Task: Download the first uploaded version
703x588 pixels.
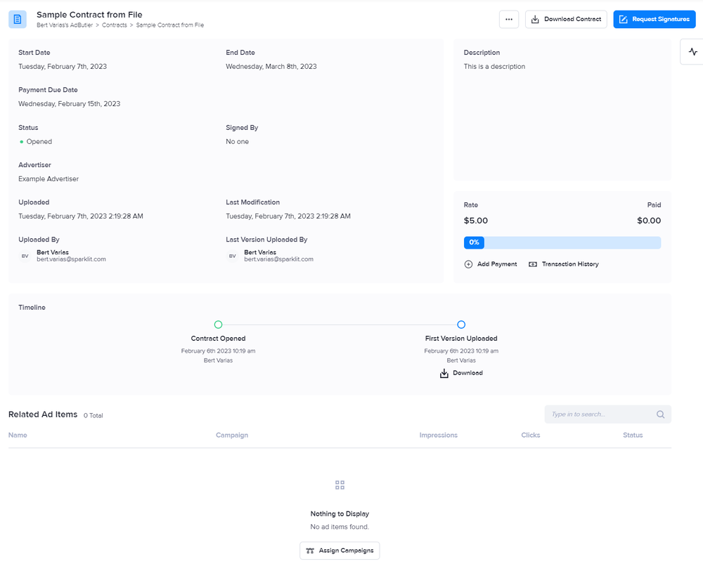Action: click(461, 373)
